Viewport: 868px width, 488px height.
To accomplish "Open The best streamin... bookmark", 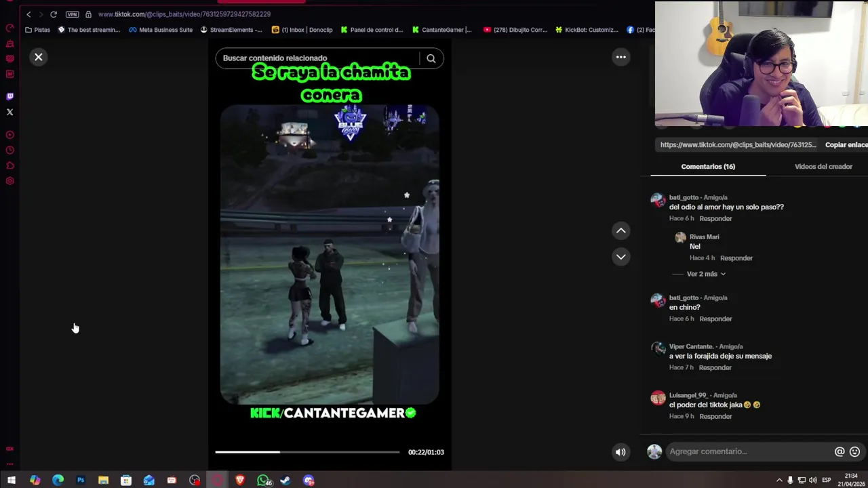I will tap(89, 30).
